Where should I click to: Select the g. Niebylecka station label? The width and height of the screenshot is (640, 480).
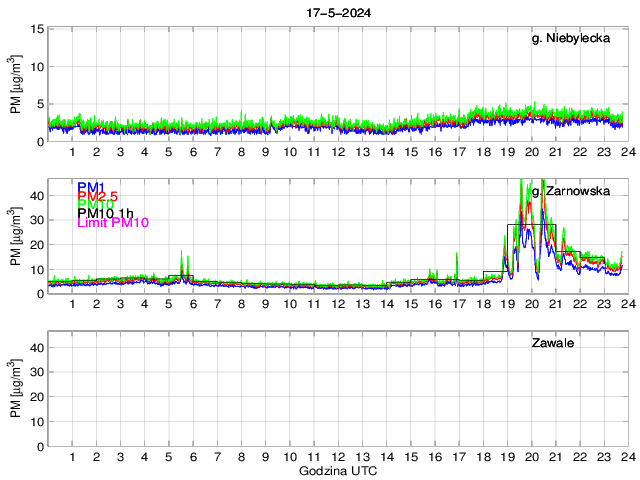pos(571,40)
